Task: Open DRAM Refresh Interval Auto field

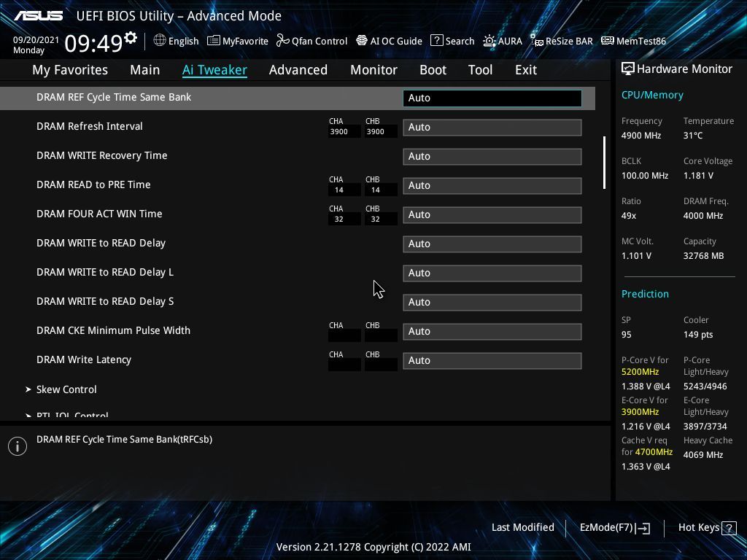Action: (x=492, y=128)
